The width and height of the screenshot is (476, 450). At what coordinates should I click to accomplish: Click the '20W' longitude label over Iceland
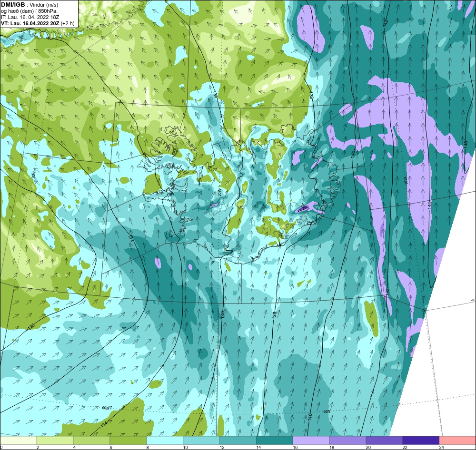[219, 192]
